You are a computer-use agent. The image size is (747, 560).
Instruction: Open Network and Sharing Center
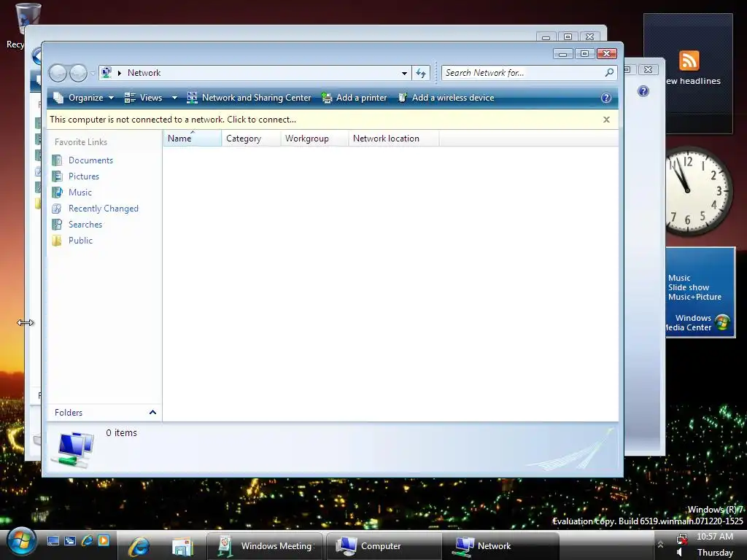point(249,98)
